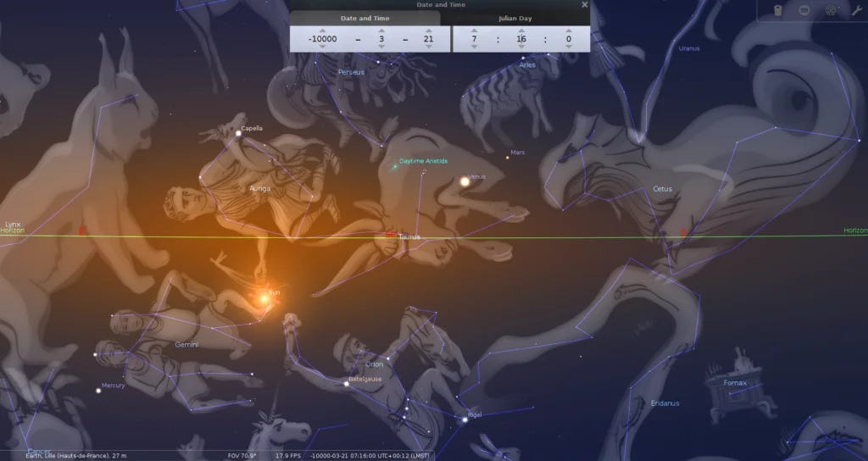Click the Uranus label

pos(689,48)
